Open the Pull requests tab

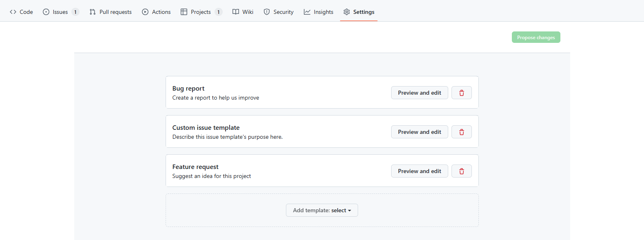click(x=111, y=12)
